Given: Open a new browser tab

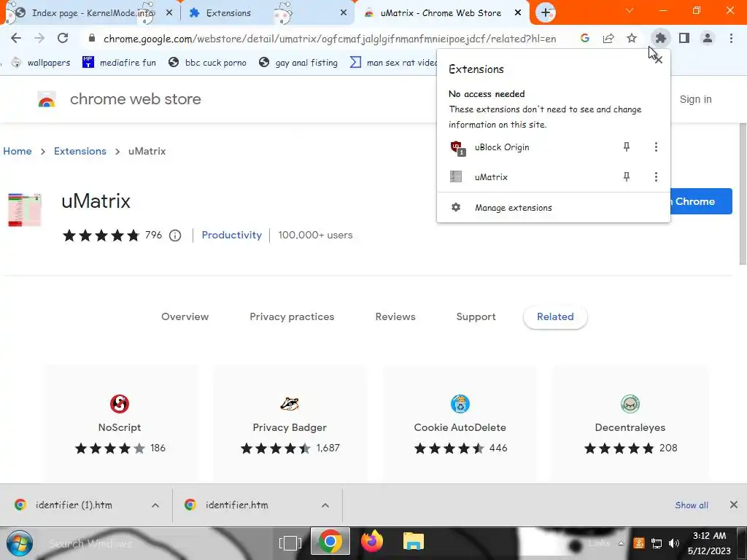Looking at the screenshot, I should (546, 13).
